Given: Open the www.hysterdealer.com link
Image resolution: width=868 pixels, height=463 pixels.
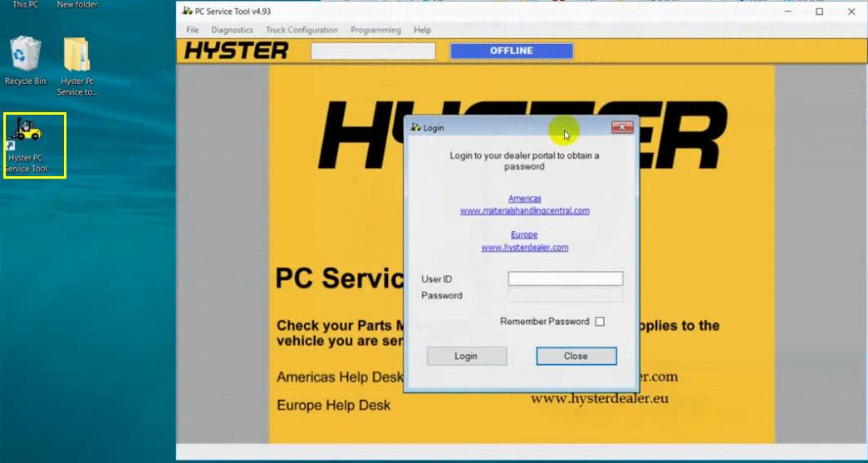Looking at the screenshot, I should (525, 248).
